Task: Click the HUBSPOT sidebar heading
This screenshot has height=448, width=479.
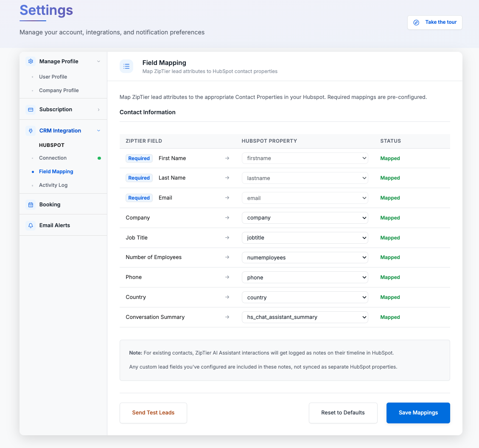Action: point(52,145)
